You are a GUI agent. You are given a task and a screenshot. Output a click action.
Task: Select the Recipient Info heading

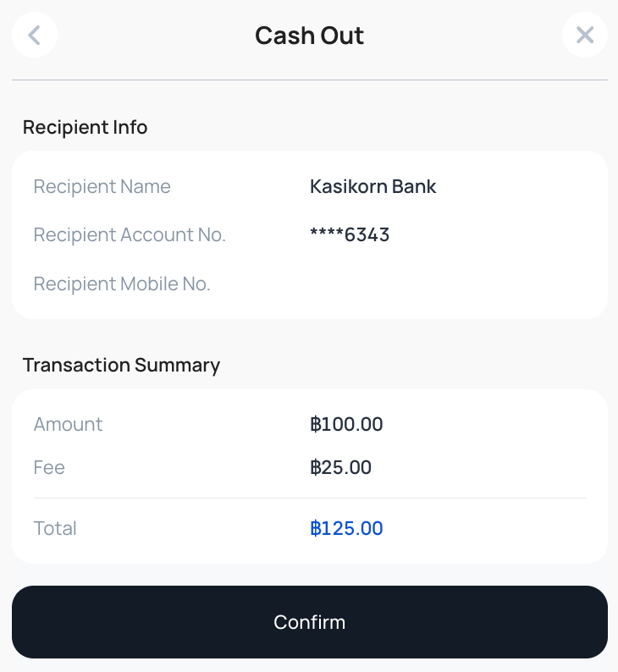(x=85, y=127)
